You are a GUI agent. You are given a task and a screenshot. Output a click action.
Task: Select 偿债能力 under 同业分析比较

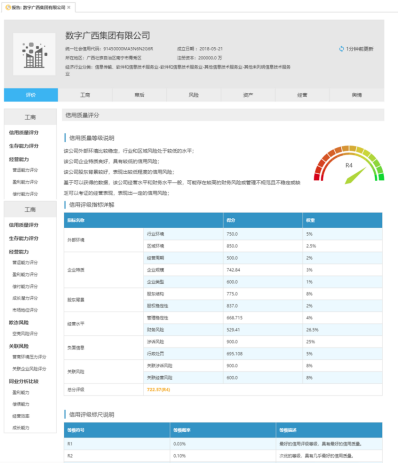point(21,404)
